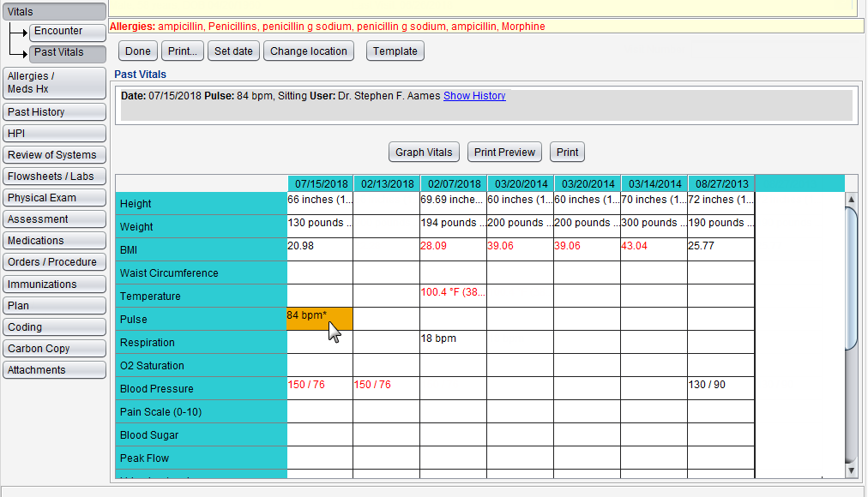868x497 pixels.
Task: Click the Change location button
Action: [308, 51]
